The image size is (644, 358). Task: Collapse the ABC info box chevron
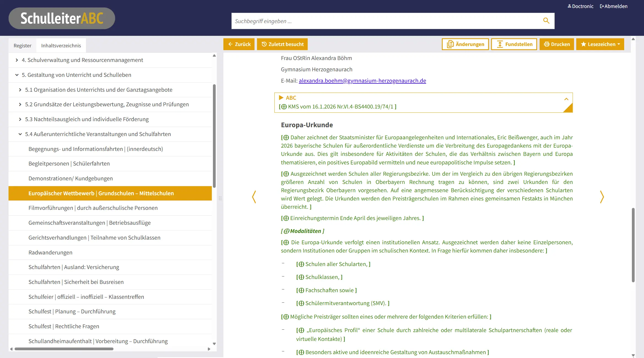566,99
